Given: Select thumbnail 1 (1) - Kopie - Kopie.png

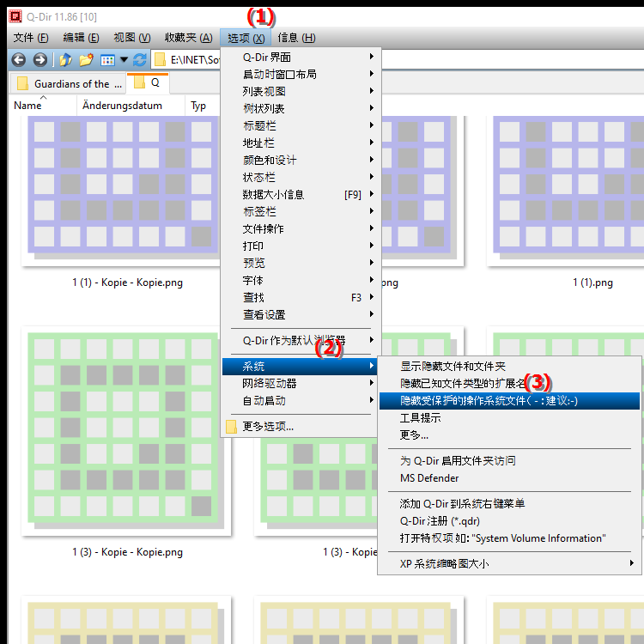Looking at the screenshot, I should (x=123, y=191).
